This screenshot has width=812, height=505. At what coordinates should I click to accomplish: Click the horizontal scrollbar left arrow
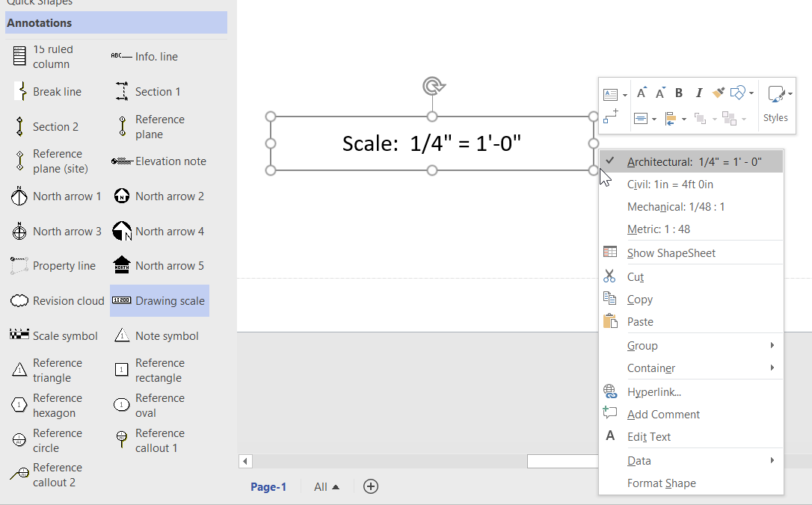pos(245,461)
